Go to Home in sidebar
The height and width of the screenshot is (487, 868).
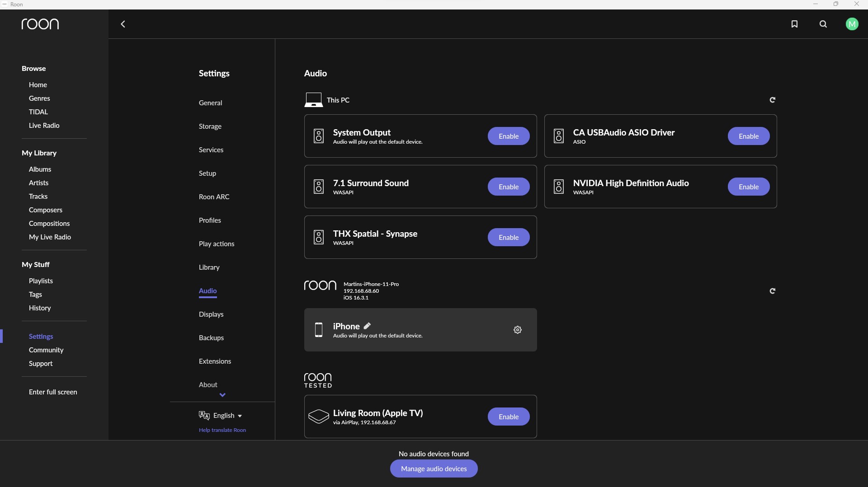(x=38, y=85)
